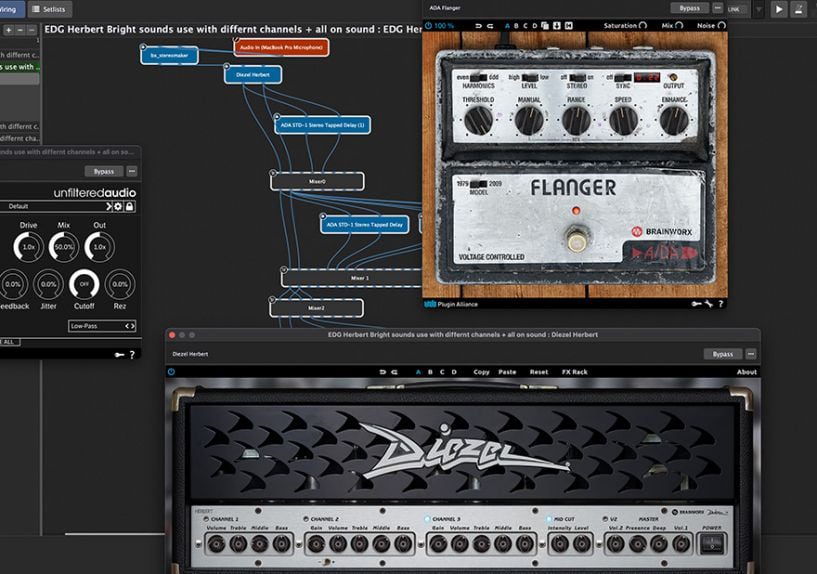Viewport: 817px width, 574px height.
Task: Open FX Rack in Diezel Herbert
Action: coord(574,372)
